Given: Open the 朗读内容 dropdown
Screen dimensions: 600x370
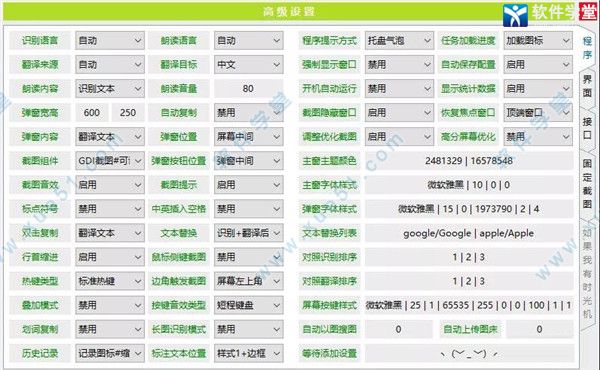Looking at the screenshot, I should click(x=110, y=89).
